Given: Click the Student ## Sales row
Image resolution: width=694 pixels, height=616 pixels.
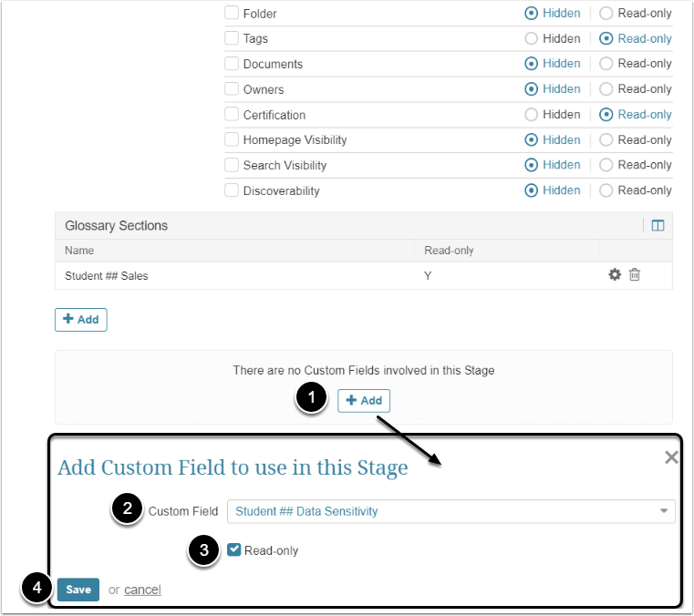Looking at the screenshot, I should tap(107, 275).
